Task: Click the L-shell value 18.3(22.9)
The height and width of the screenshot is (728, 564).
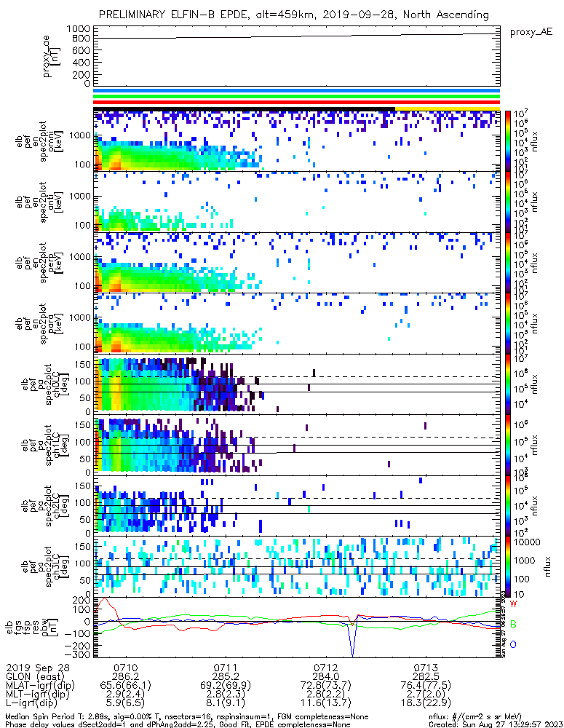Action: [425, 703]
